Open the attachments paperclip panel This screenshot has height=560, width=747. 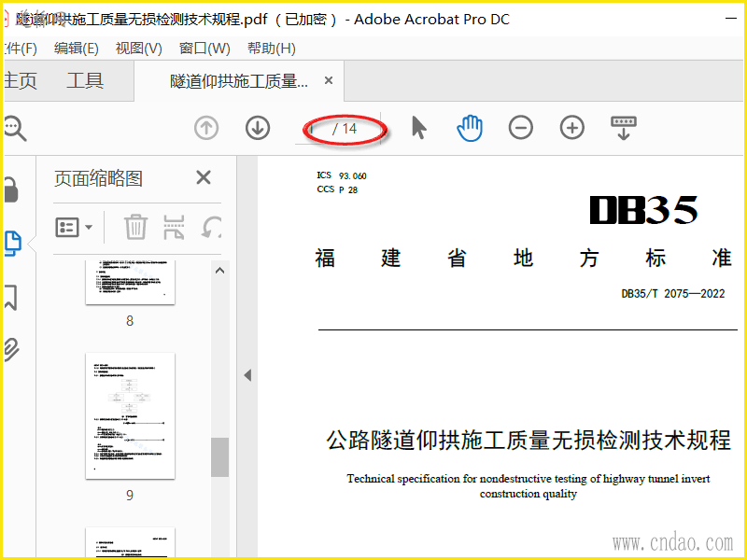[11, 349]
